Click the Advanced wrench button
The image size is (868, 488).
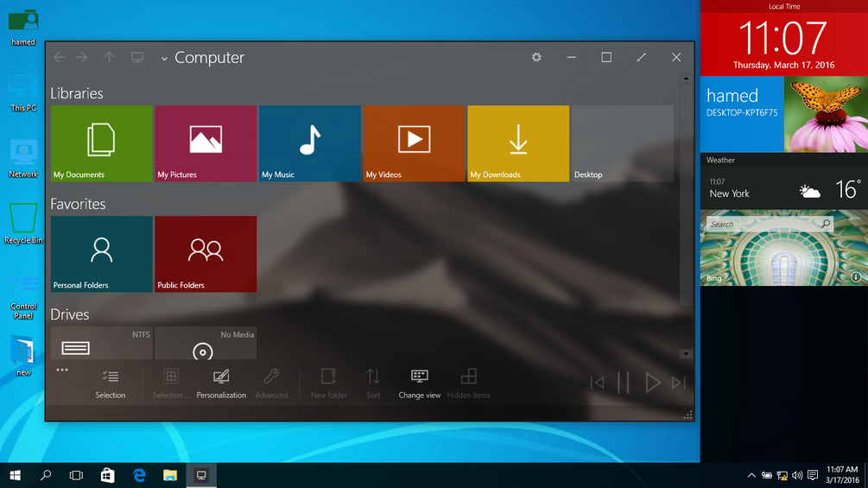pos(271,383)
